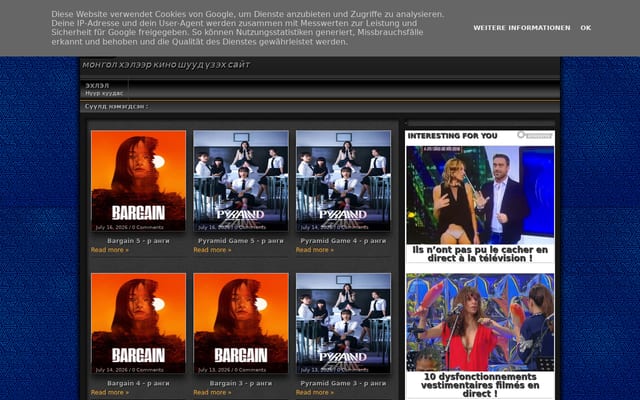Click the 'Pyramid Game 4 - р анги' title
The image size is (640, 400).
coord(343,241)
